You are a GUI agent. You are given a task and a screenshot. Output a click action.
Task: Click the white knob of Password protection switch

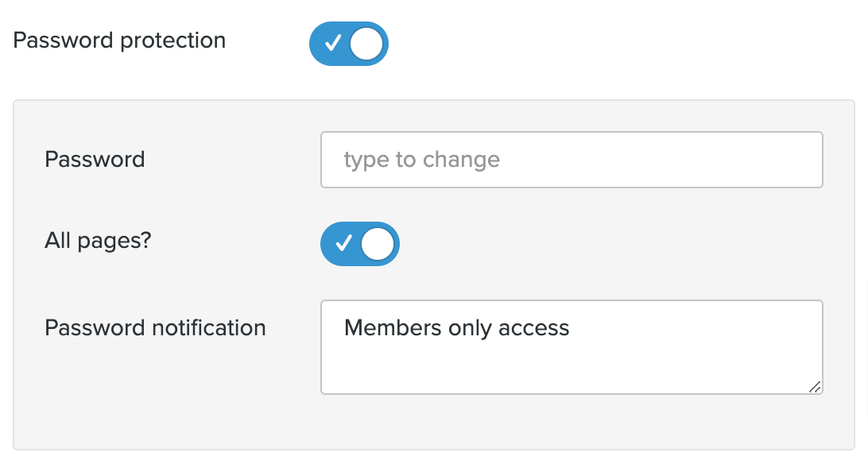coord(366,44)
